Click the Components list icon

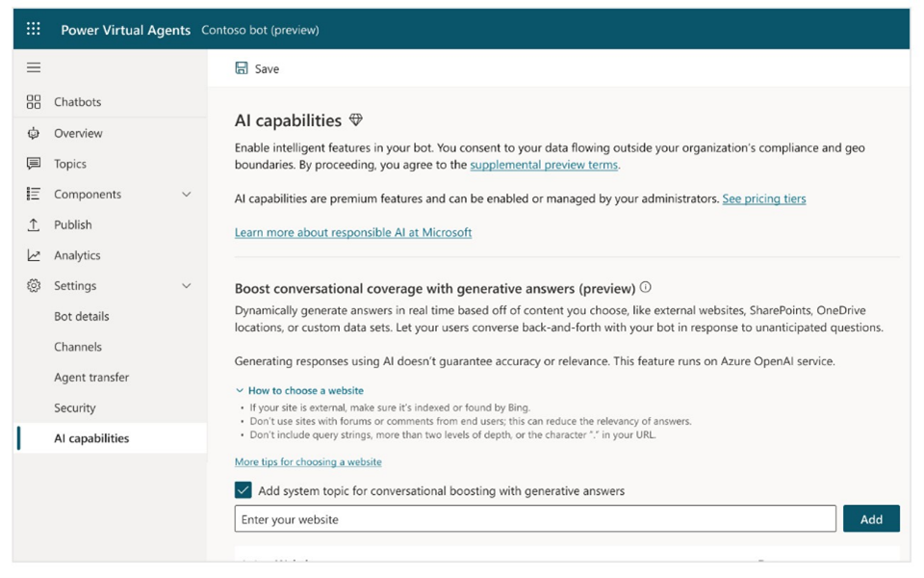tap(34, 194)
